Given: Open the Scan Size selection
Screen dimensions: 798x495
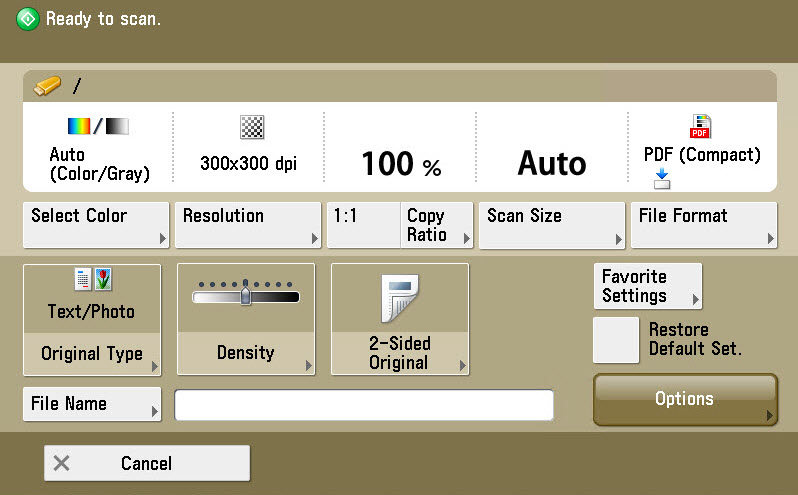Looking at the screenshot, I should click(x=551, y=225).
